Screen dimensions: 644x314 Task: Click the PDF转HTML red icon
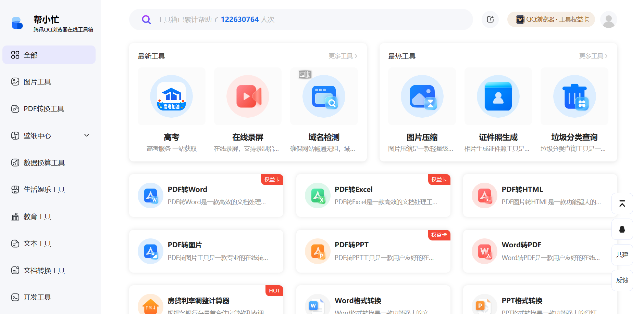point(485,196)
